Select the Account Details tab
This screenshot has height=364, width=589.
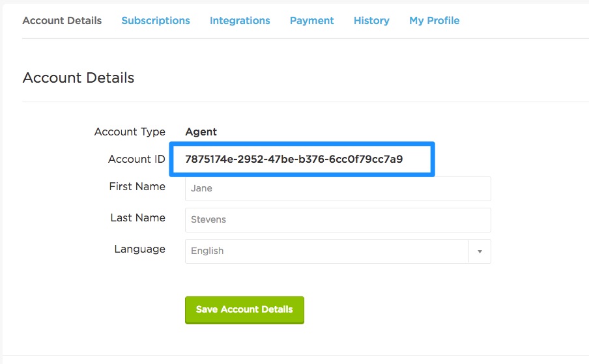[62, 21]
